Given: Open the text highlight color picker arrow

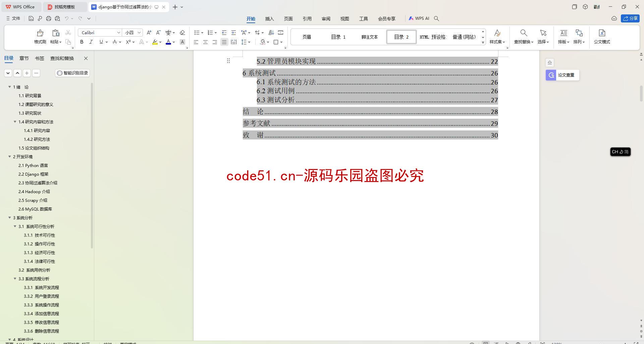Looking at the screenshot, I should (x=160, y=42).
